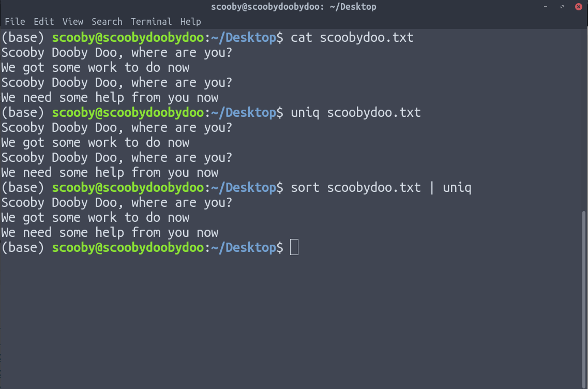This screenshot has height=389, width=588.
Task: Click the pipe symbol in the sort command
Action: 432,188
